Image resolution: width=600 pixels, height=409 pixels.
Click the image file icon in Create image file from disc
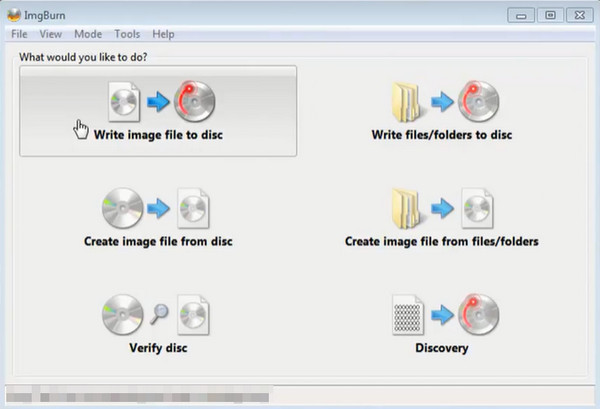pyautogui.click(x=193, y=208)
